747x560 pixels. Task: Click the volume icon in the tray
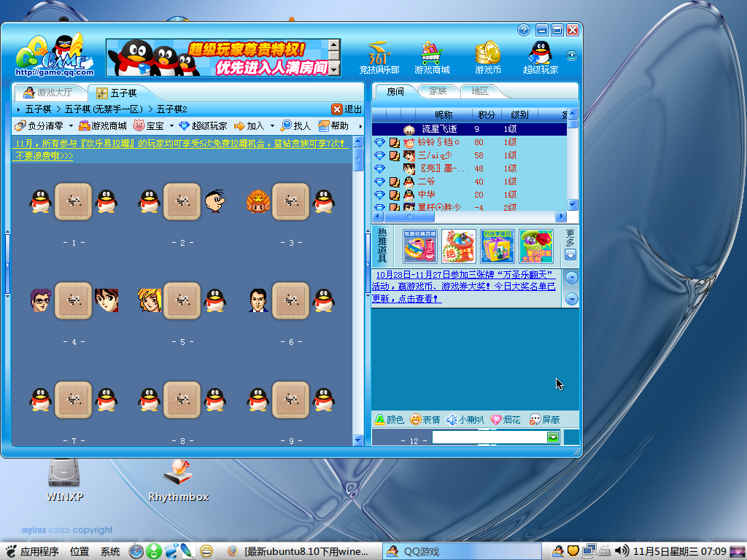pos(622,551)
